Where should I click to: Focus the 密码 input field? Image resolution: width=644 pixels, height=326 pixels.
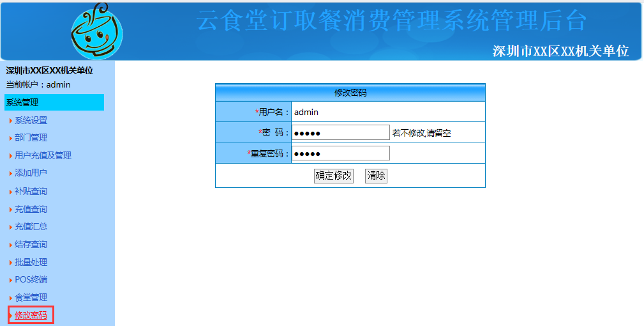[x=340, y=132]
